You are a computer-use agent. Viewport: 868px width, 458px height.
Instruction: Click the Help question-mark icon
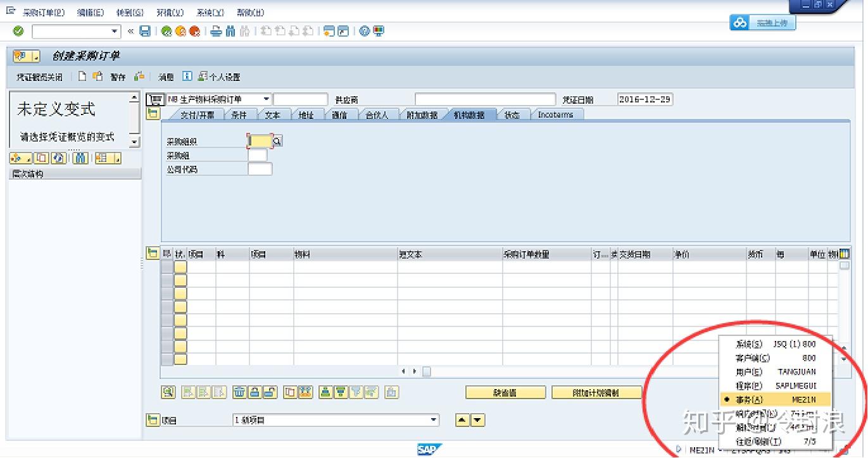363,30
